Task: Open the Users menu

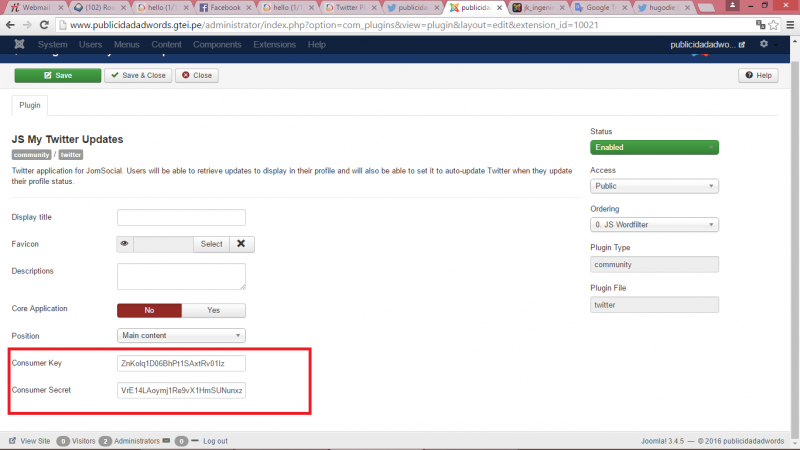Action: [90, 44]
